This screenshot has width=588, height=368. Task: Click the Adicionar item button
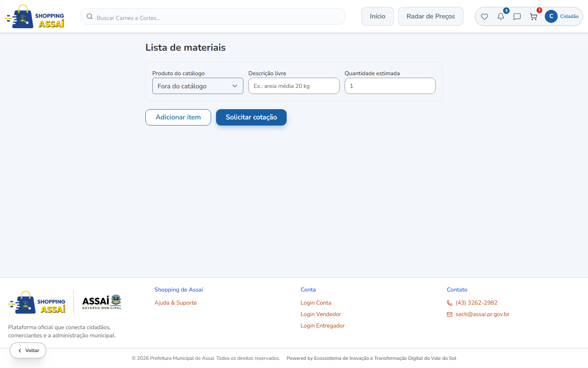pos(178,117)
